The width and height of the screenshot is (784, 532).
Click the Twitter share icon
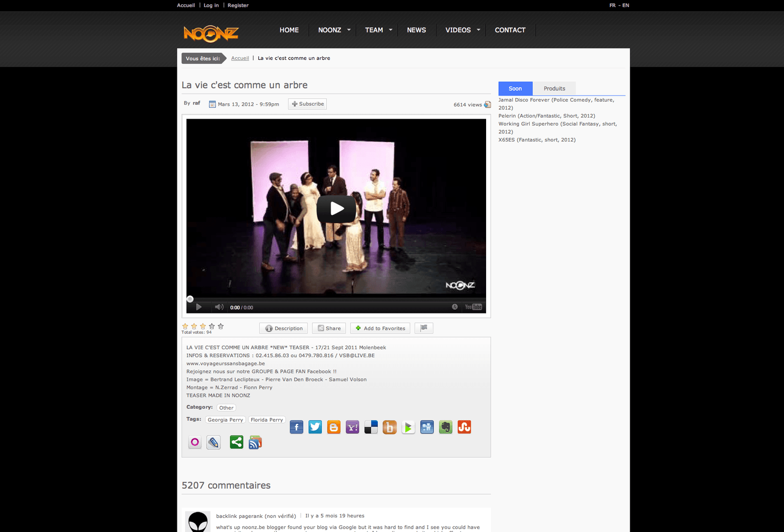[315, 427]
